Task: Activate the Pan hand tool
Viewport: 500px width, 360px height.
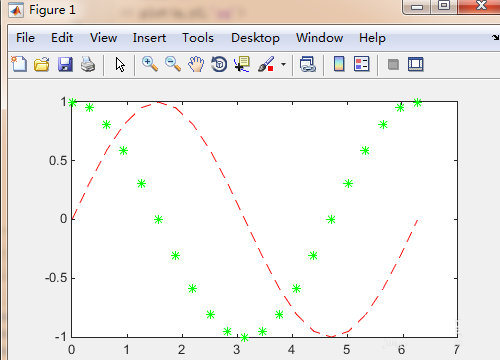Action: click(196, 64)
